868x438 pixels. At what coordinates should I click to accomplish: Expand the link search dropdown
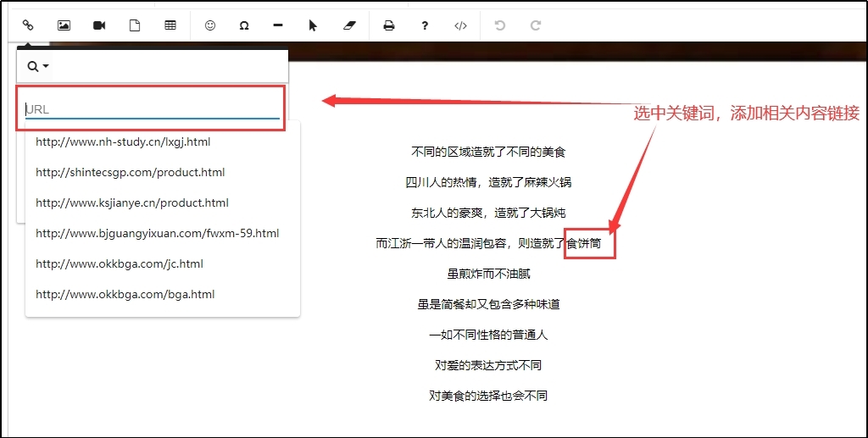pyautogui.click(x=38, y=66)
